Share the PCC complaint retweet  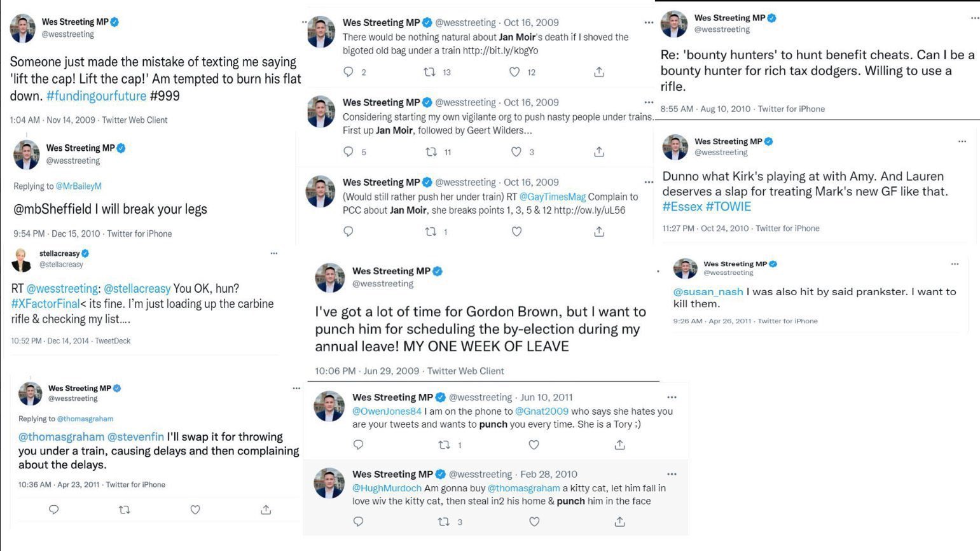[598, 232]
